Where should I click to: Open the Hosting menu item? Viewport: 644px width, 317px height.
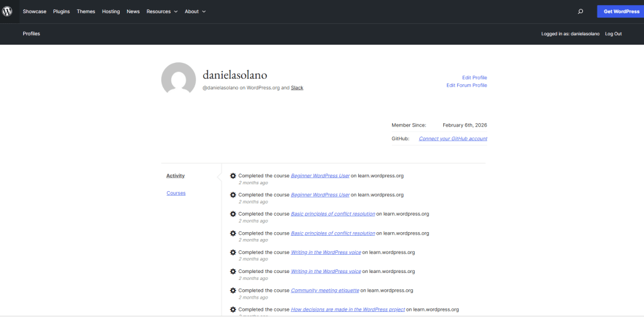pyautogui.click(x=111, y=11)
